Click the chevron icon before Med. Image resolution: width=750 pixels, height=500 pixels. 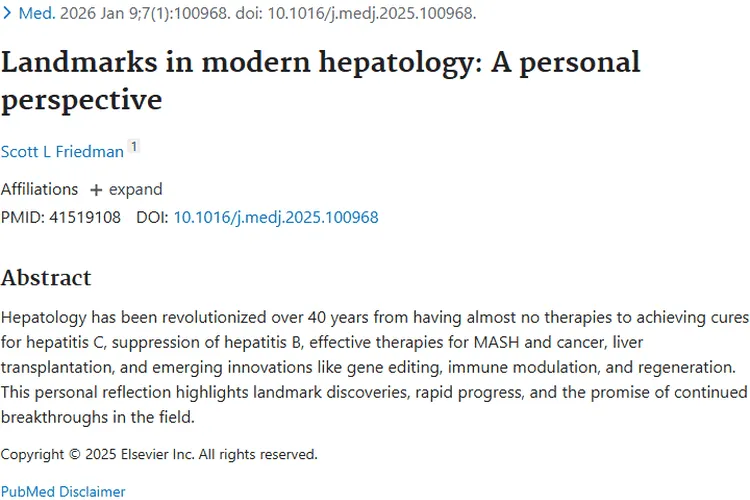click(8, 14)
